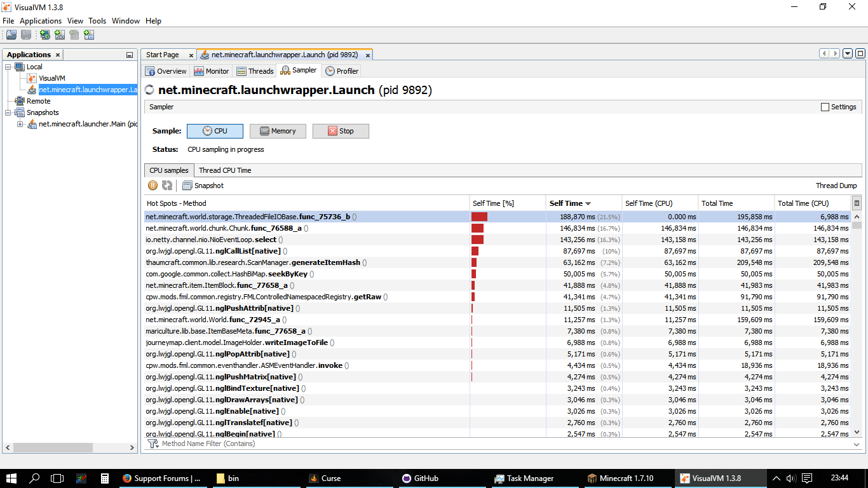Select the CPU samples tab
The image size is (868, 488).
pos(169,170)
